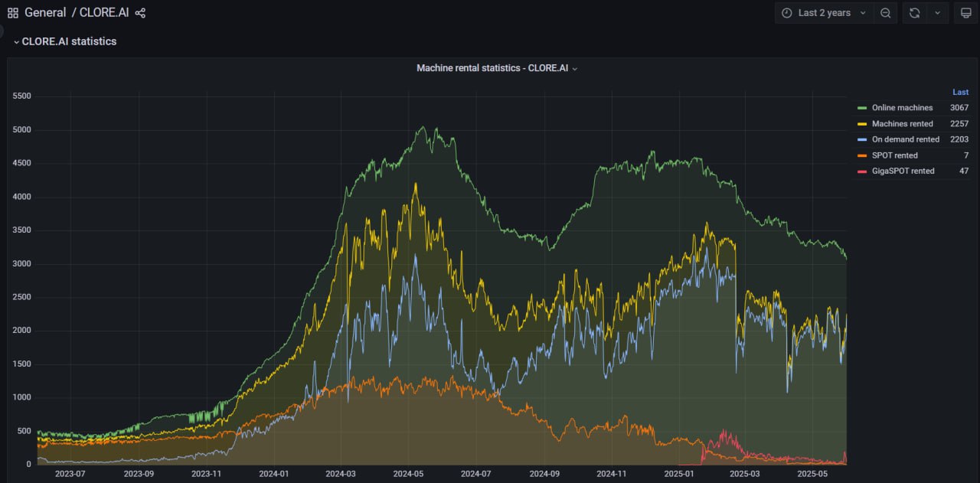Sort the legend by the Last column
This screenshot has width=980, height=483.
pyautogui.click(x=960, y=92)
